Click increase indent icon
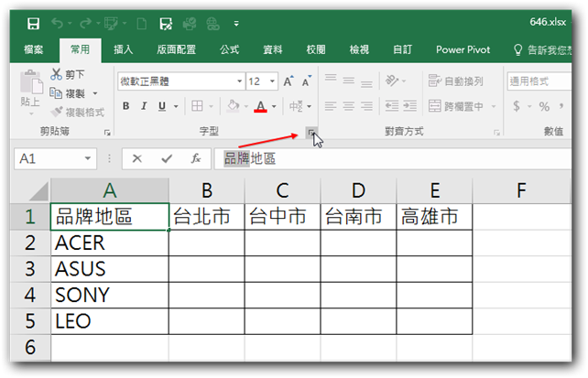Screen dimensions: 588x378 (410, 106)
